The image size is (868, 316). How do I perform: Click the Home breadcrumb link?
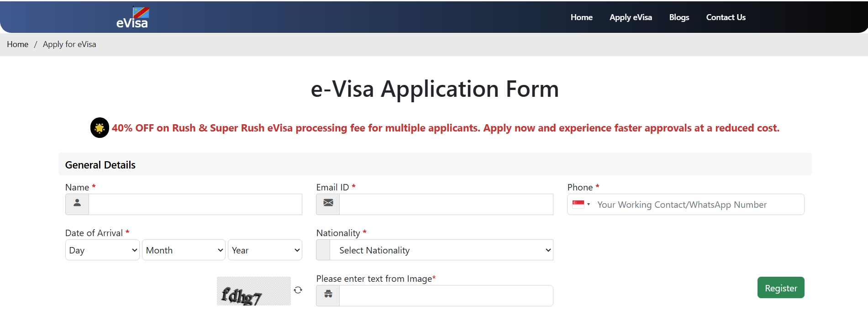coord(17,44)
